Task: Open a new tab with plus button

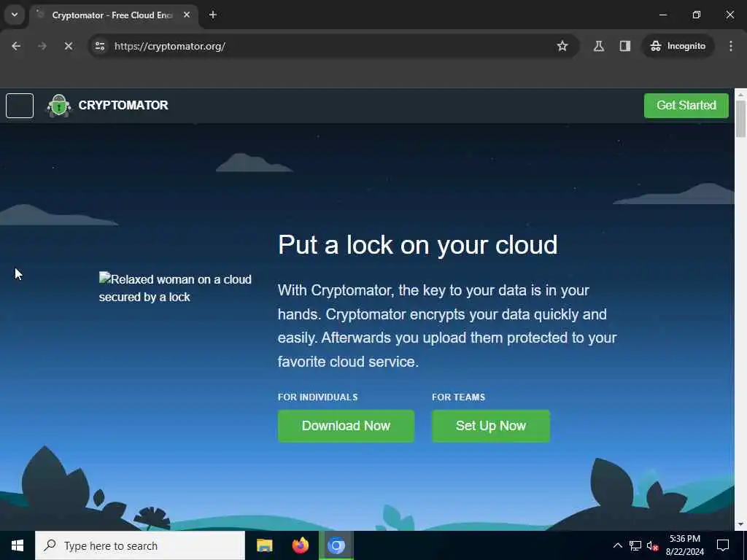Action: tap(212, 15)
